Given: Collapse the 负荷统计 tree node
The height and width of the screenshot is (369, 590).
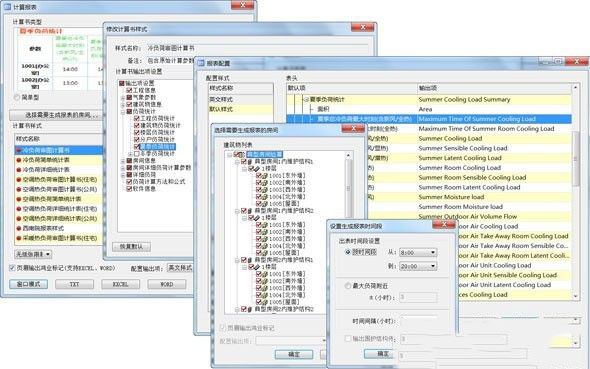Looking at the screenshot, I should (x=123, y=112).
